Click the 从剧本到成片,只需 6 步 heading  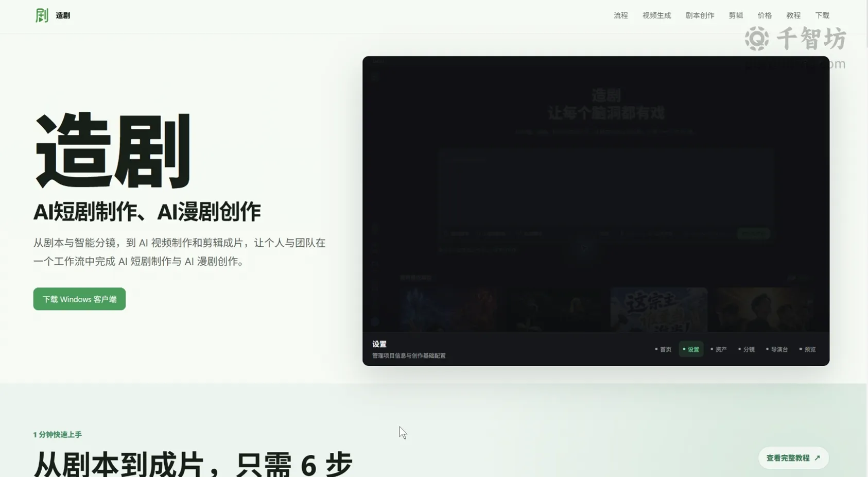(193, 464)
